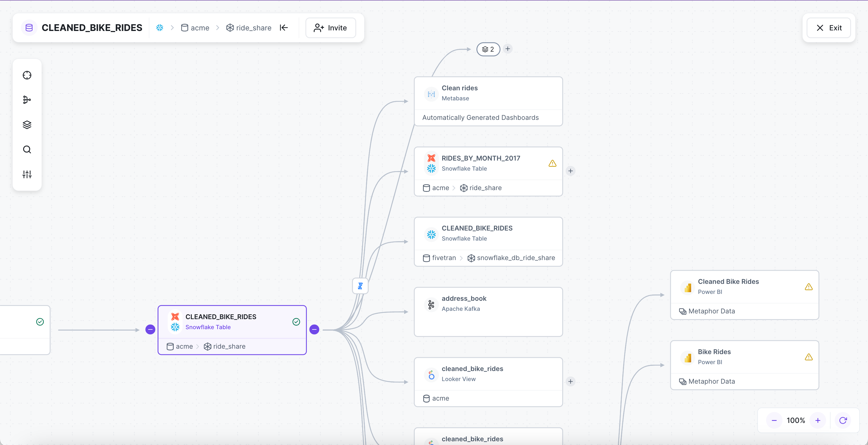
Task: Click 'acme' on the Looker View card
Action: coord(441,398)
